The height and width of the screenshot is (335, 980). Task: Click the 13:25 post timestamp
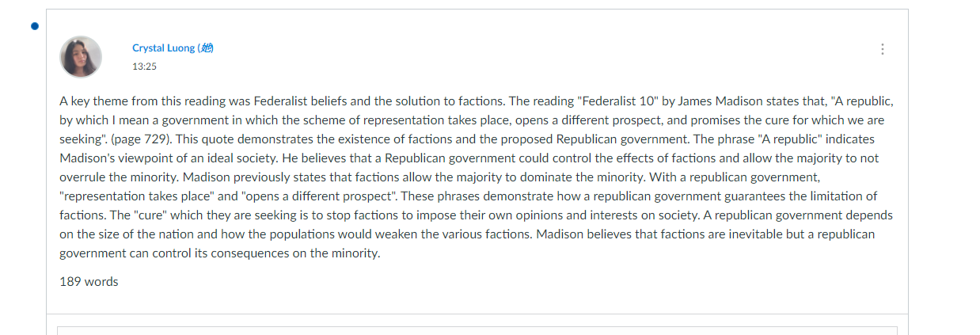[x=144, y=67]
